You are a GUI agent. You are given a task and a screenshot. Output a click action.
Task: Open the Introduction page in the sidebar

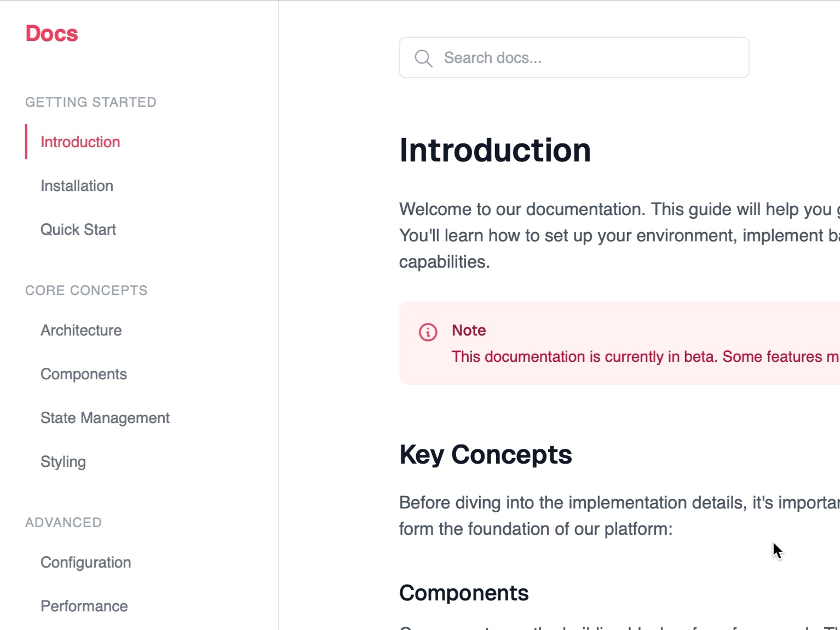[80, 142]
